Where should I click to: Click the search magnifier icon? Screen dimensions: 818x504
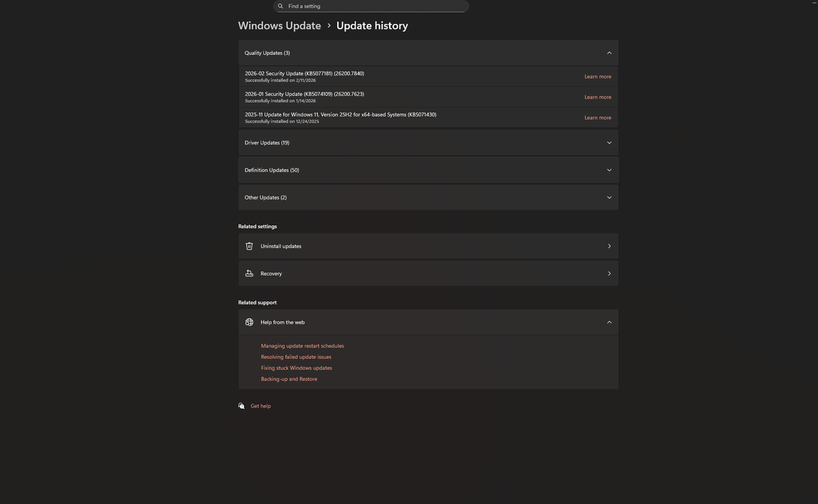pos(280,6)
